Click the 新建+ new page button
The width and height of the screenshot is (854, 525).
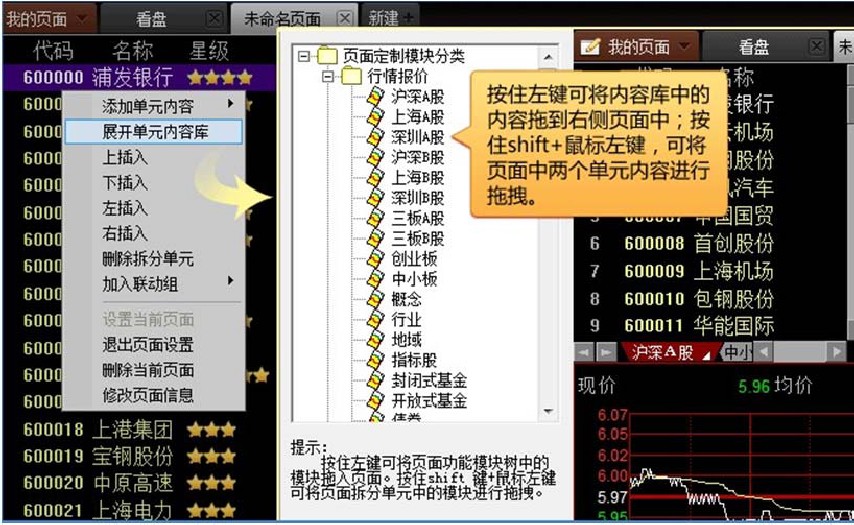[391, 18]
